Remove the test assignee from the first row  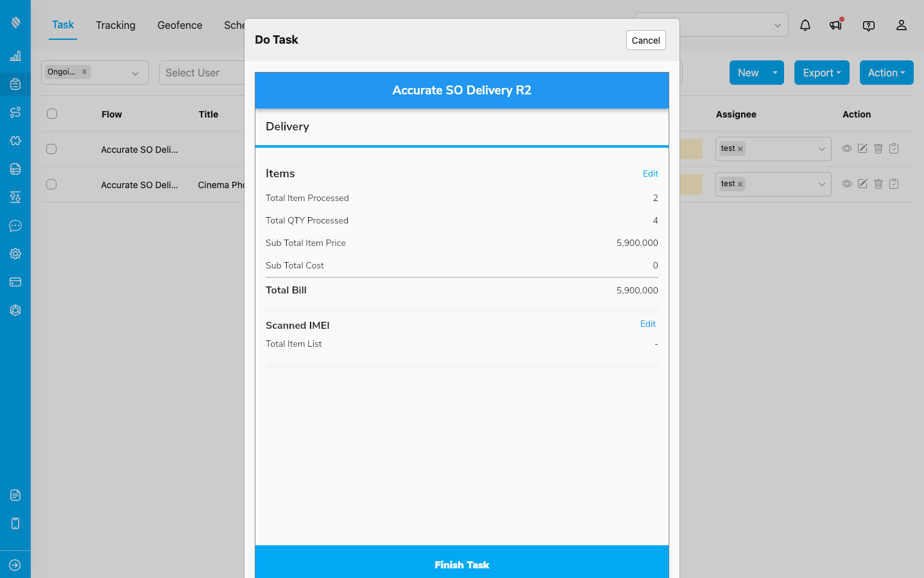(740, 149)
